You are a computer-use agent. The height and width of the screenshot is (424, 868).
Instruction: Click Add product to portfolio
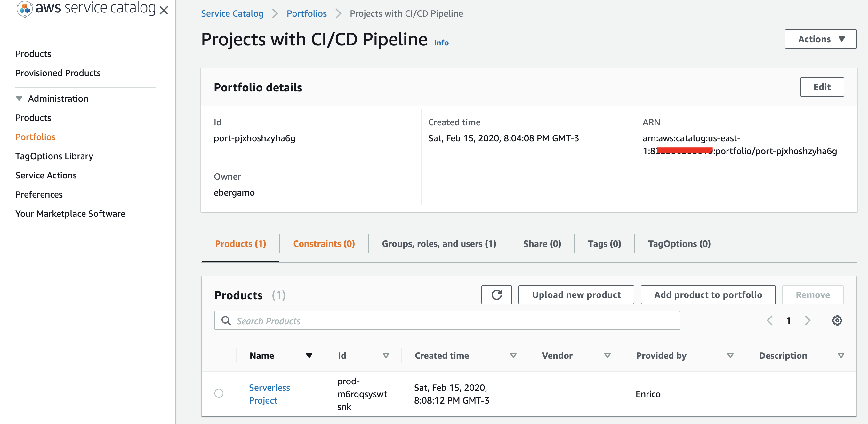[708, 295]
